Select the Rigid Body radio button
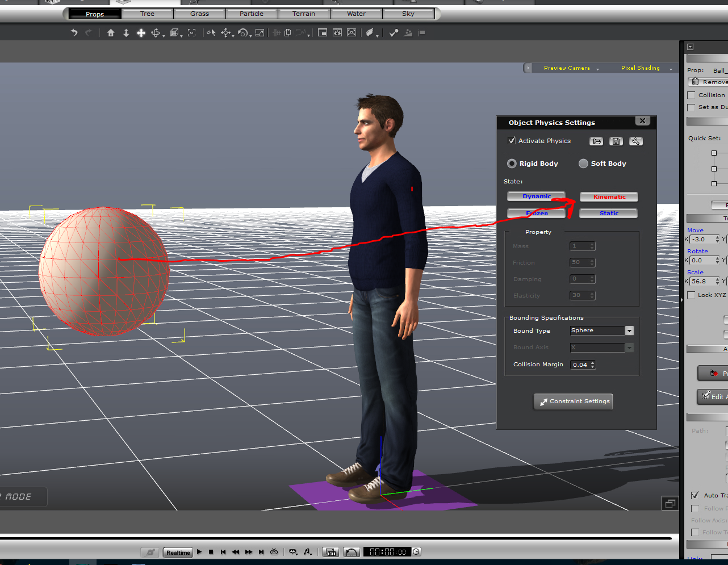Viewport: 728px width, 565px height. 512,164
